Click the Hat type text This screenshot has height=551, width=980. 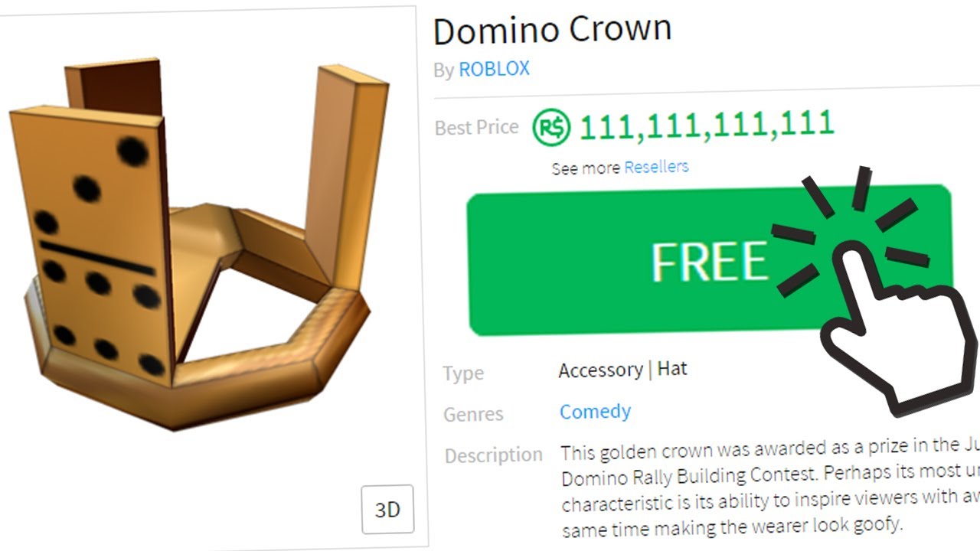coord(672,369)
